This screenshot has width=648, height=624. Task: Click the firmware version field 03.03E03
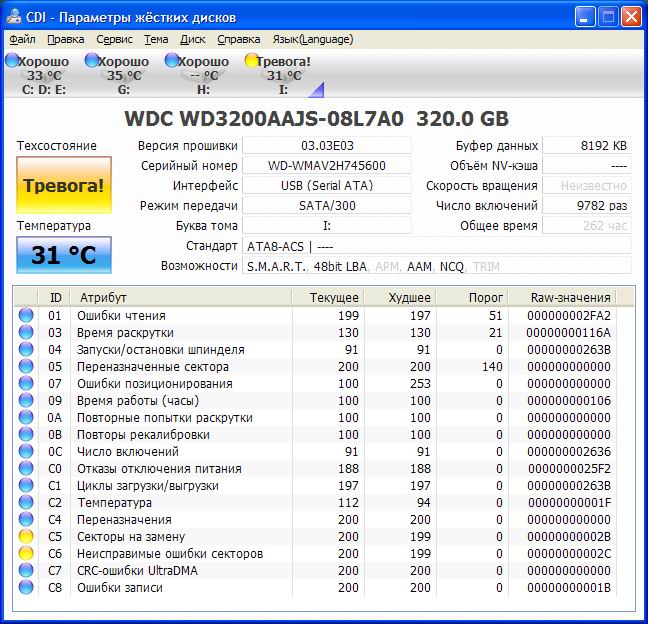(327, 145)
